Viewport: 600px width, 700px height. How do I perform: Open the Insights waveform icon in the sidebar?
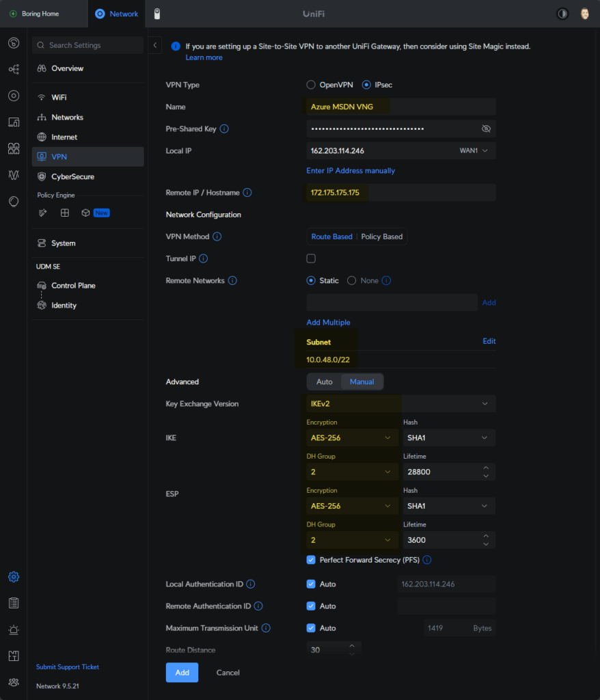[13, 175]
